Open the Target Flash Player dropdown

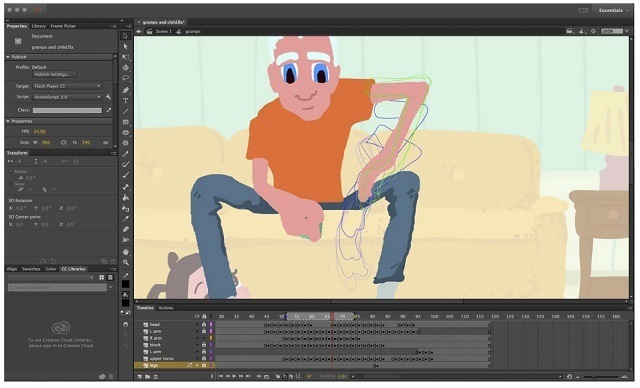(x=67, y=86)
